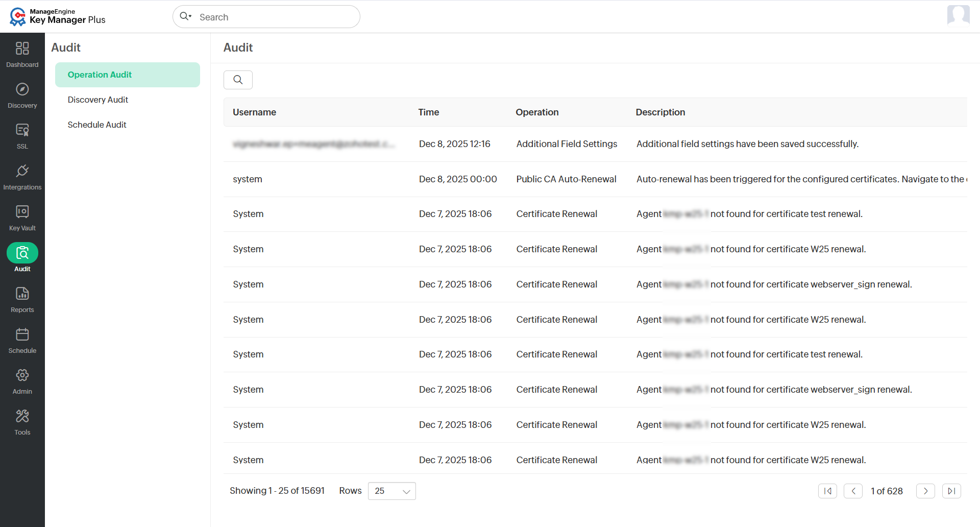Click the Key Manager Plus logo

coord(57,16)
